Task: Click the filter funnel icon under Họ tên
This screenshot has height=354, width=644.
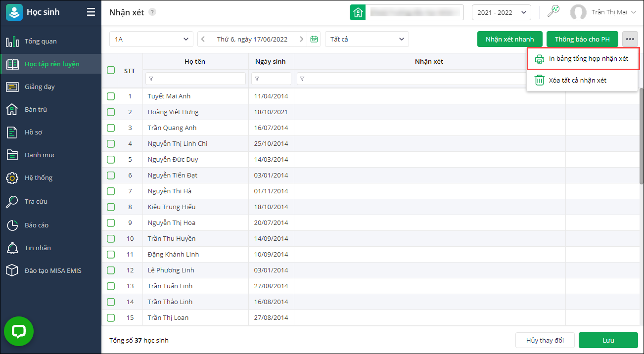Action: (151, 79)
